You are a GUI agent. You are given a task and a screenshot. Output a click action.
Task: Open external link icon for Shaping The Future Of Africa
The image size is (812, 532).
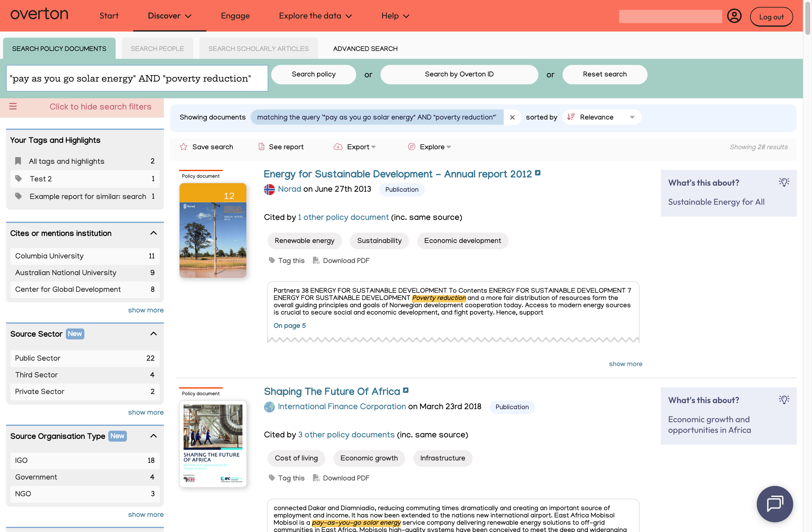[x=406, y=390]
